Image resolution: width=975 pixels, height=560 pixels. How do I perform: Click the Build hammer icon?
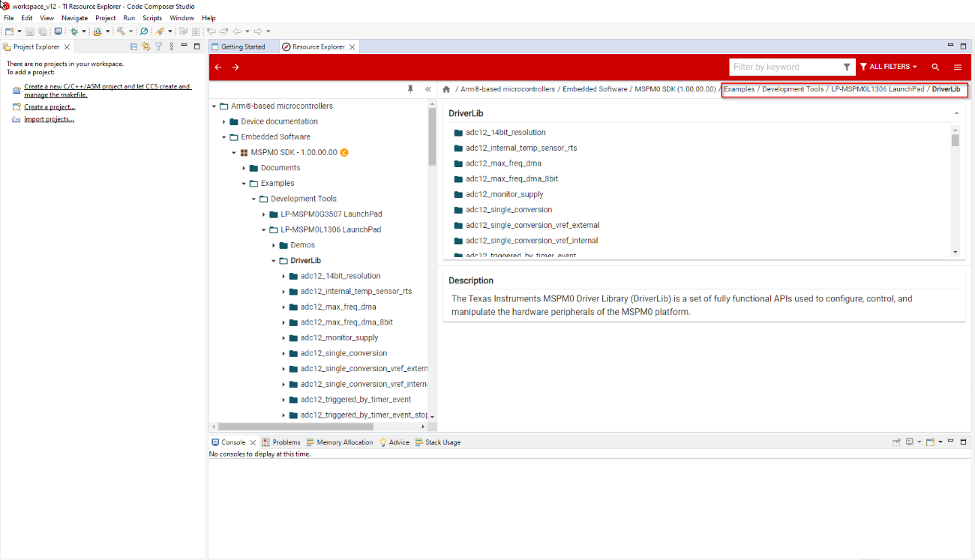pos(120,31)
